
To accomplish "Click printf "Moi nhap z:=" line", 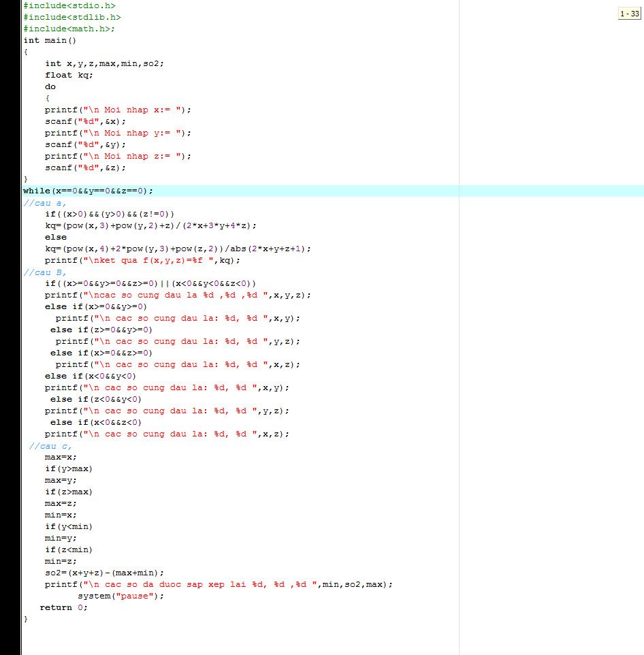I will pyautogui.click(x=118, y=156).
